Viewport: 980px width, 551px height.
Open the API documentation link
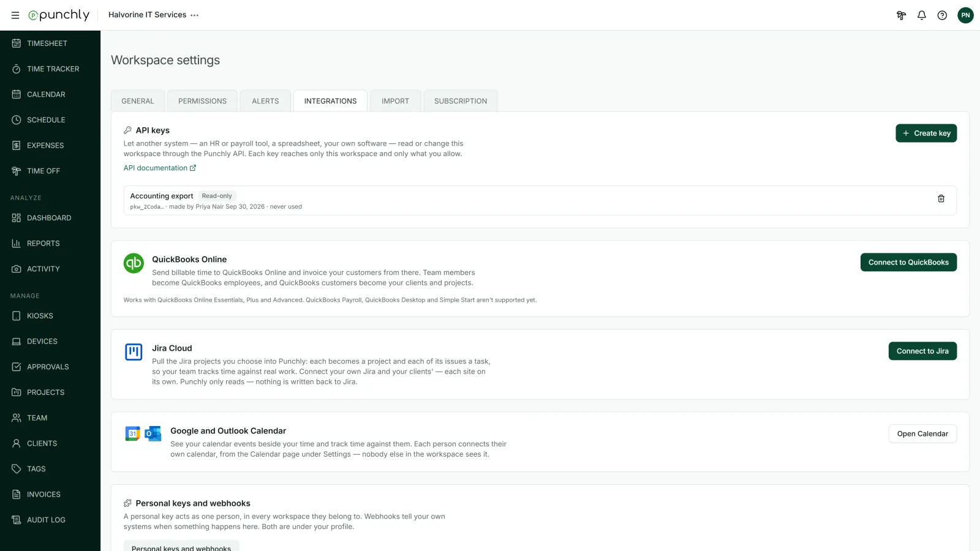160,168
